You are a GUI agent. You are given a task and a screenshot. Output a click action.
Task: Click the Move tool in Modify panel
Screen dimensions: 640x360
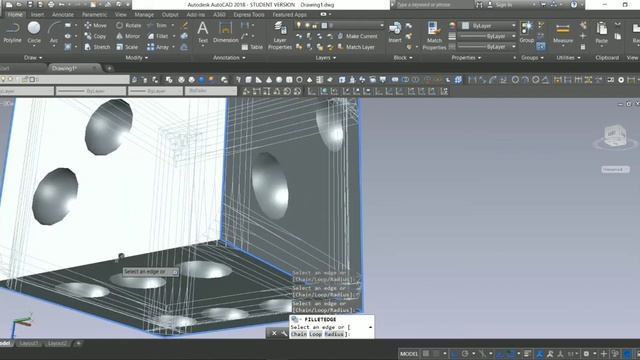pos(96,25)
